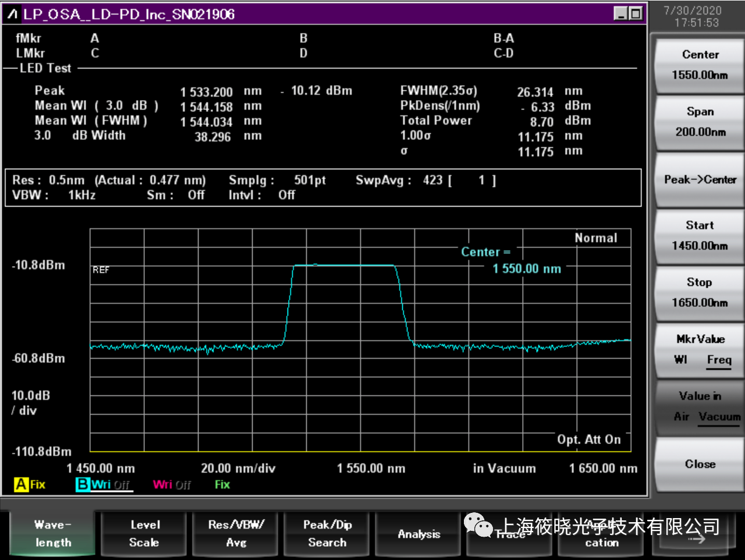Minimize the LP_OSA trace window
The image size is (745, 560).
click(x=621, y=13)
